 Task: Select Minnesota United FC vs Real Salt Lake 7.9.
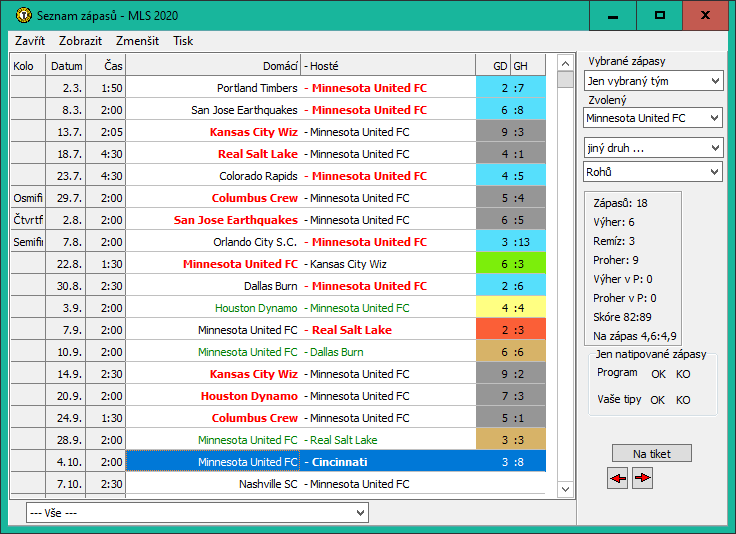278,330
